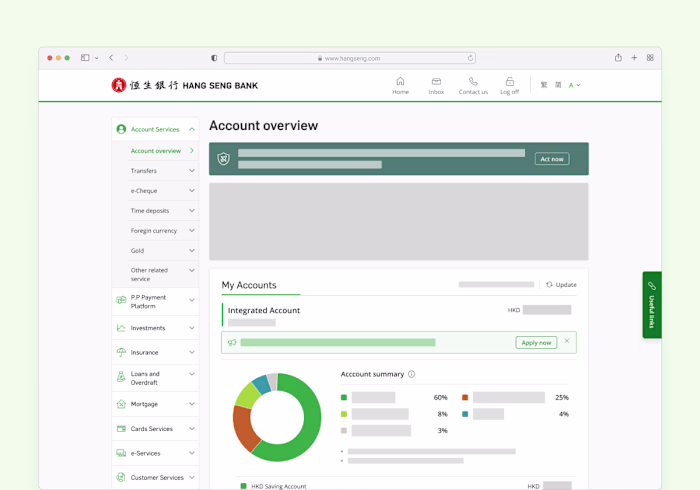Click the Safari share icon

pos(618,58)
